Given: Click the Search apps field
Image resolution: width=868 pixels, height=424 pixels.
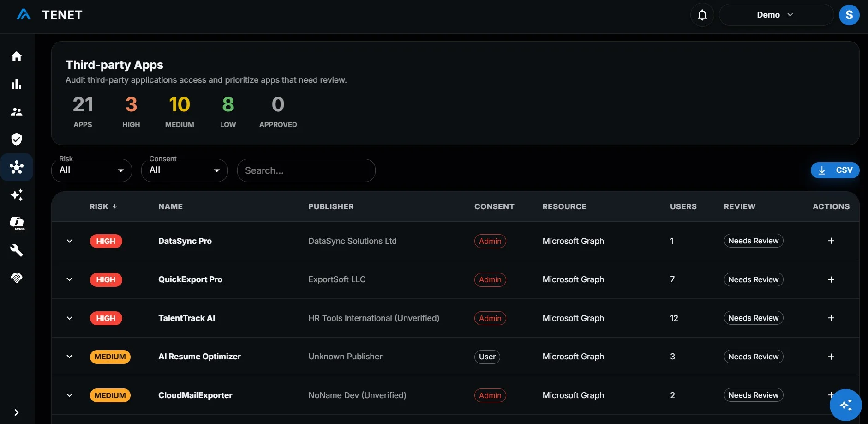Looking at the screenshot, I should tap(306, 170).
